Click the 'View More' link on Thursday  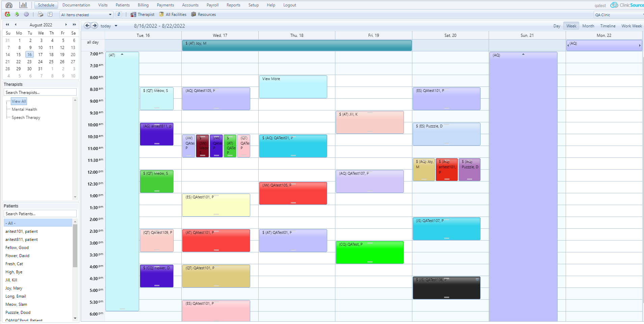(x=271, y=78)
